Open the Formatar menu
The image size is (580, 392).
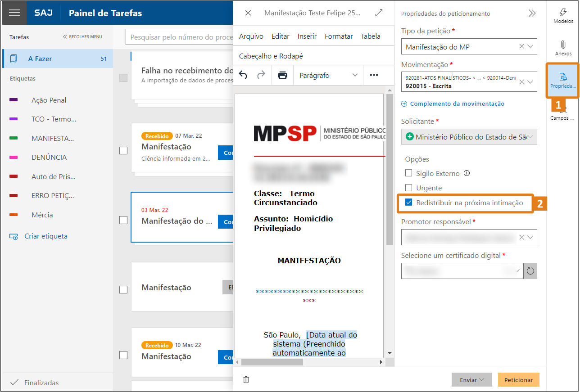coord(339,36)
